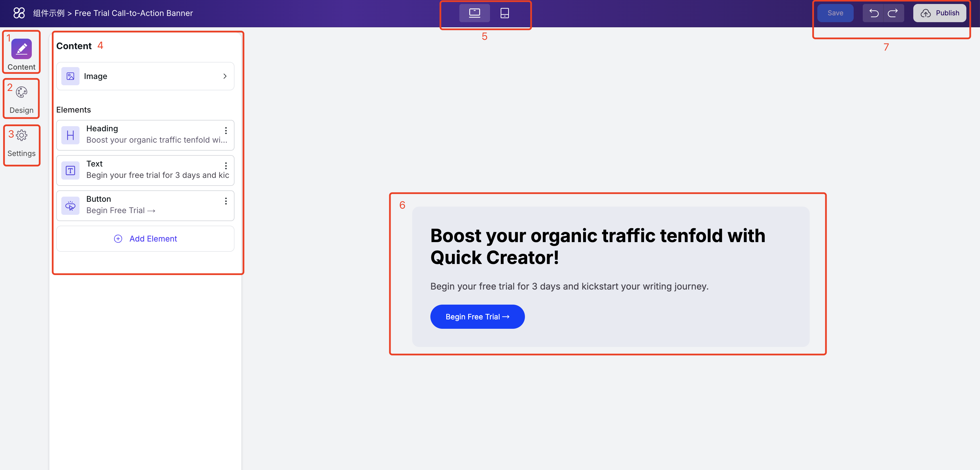Open the Button element options menu
The width and height of the screenshot is (980, 470).
[x=226, y=201]
